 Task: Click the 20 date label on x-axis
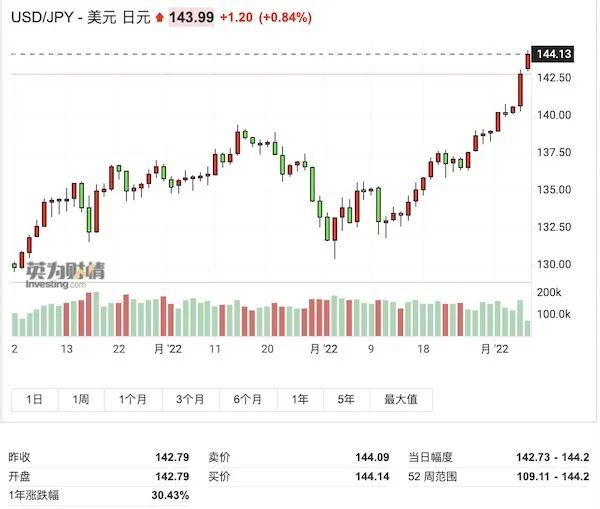267,348
